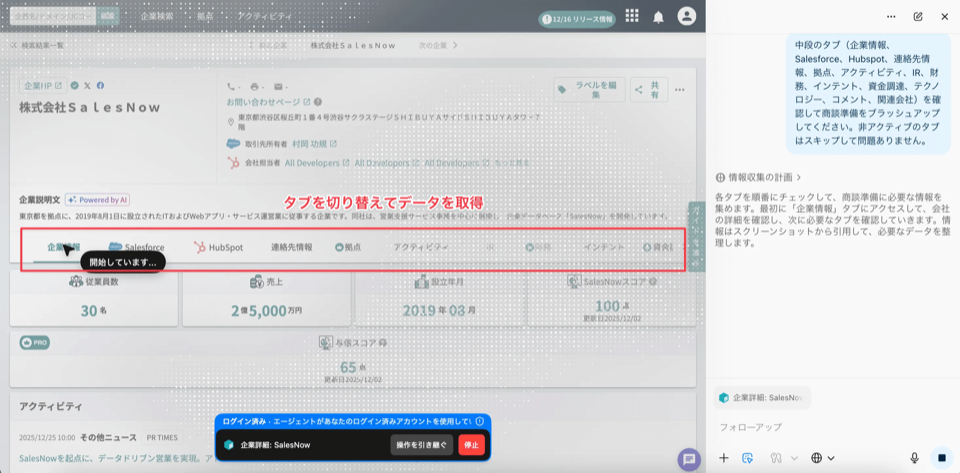The width and height of the screenshot is (960, 473).
Task: Open the three-dot more menu on company card
Action: tap(680, 90)
